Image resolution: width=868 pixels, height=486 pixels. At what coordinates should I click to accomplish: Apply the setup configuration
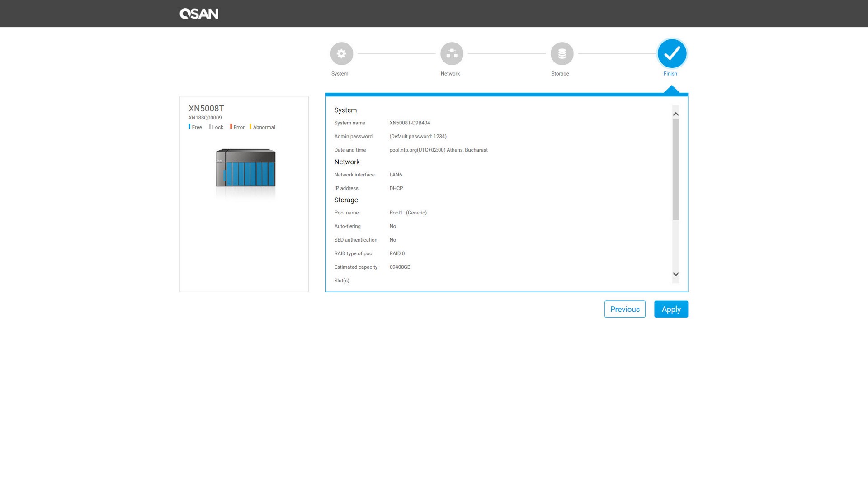(x=671, y=309)
